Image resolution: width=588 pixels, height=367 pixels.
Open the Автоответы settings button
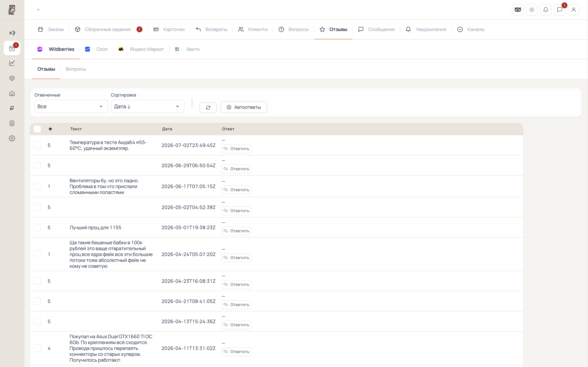(243, 107)
